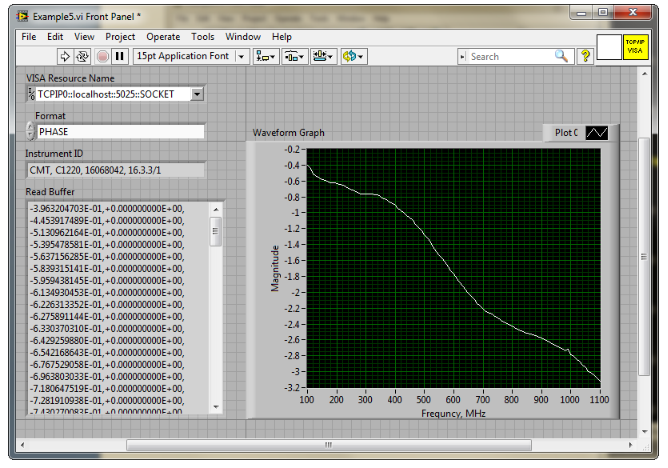
Task: Click the Read Buffer scroll up arrow
Action: coord(216,210)
